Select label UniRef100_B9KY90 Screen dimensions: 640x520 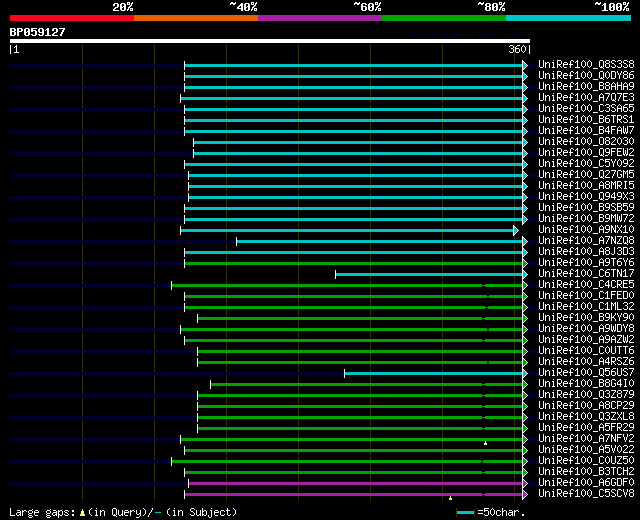click(586, 318)
